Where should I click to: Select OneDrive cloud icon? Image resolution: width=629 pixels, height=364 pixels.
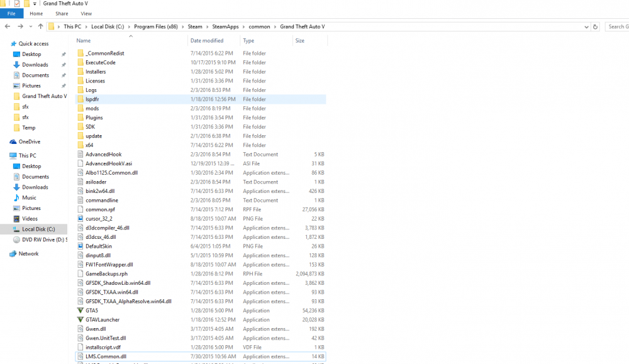[x=13, y=141]
